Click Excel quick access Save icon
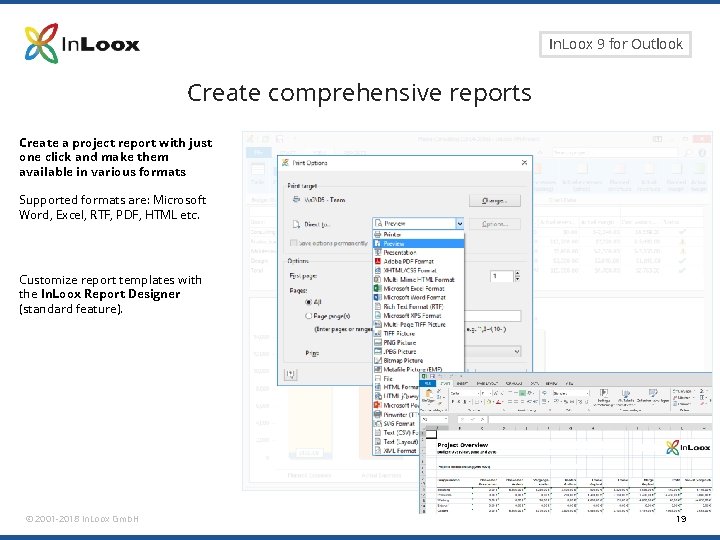720x540 pixels. click(432, 376)
